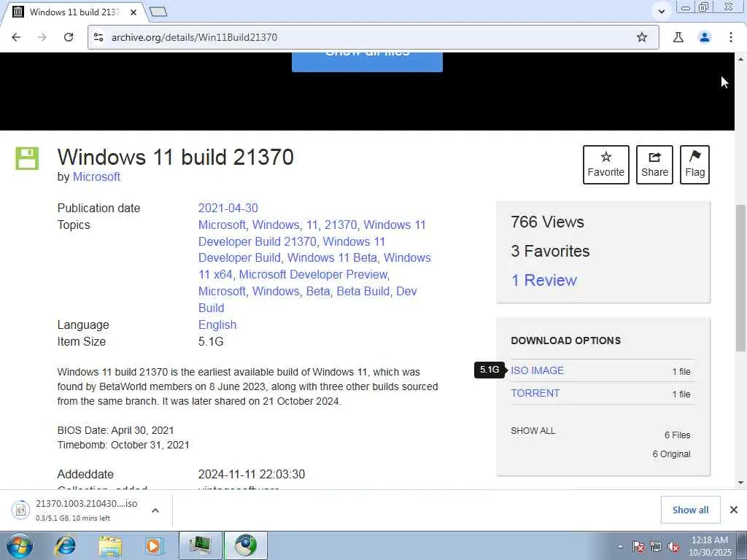Select the 766 Views text
The height and width of the screenshot is (560, 747).
click(x=547, y=222)
